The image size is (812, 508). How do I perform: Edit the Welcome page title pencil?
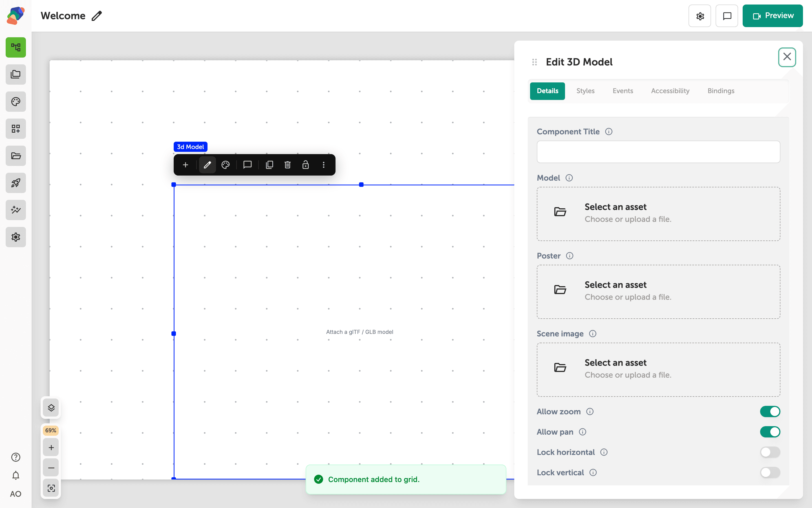(97, 16)
